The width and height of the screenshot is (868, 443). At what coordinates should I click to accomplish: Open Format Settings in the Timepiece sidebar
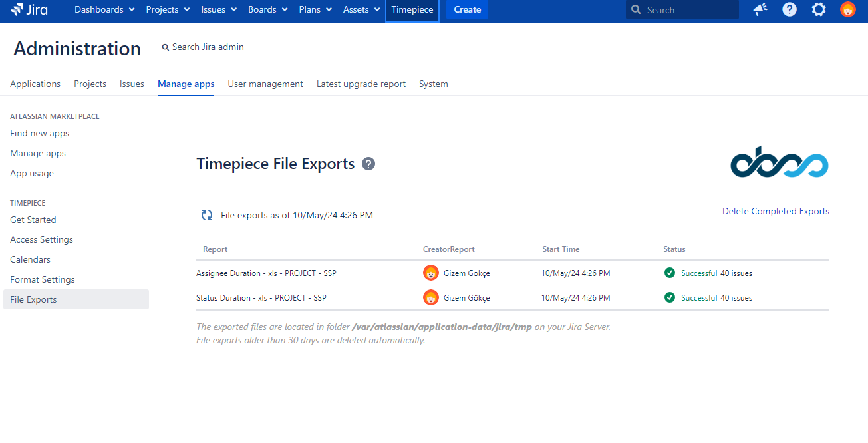click(42, 279)
